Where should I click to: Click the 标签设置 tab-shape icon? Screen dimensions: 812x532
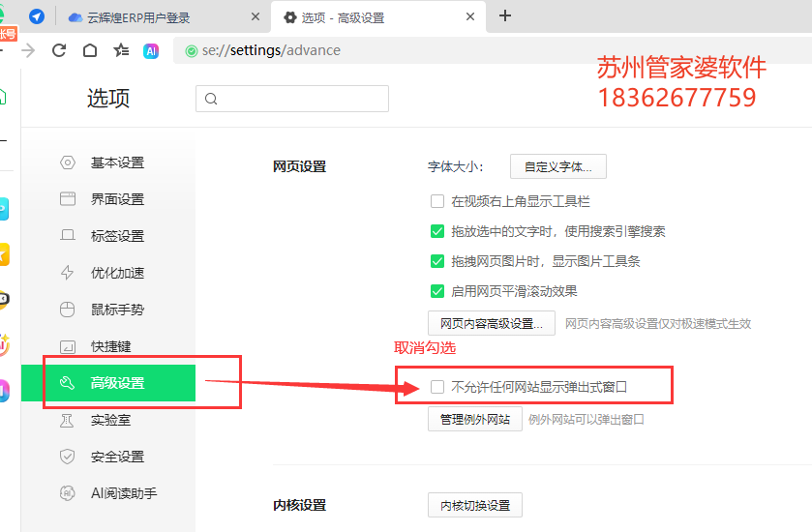[68, 235]
